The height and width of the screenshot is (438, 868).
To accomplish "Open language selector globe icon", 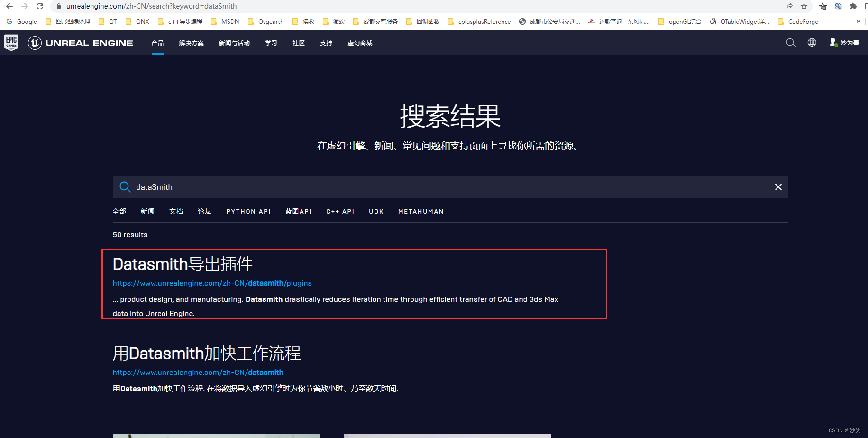I will click(812, 42).
